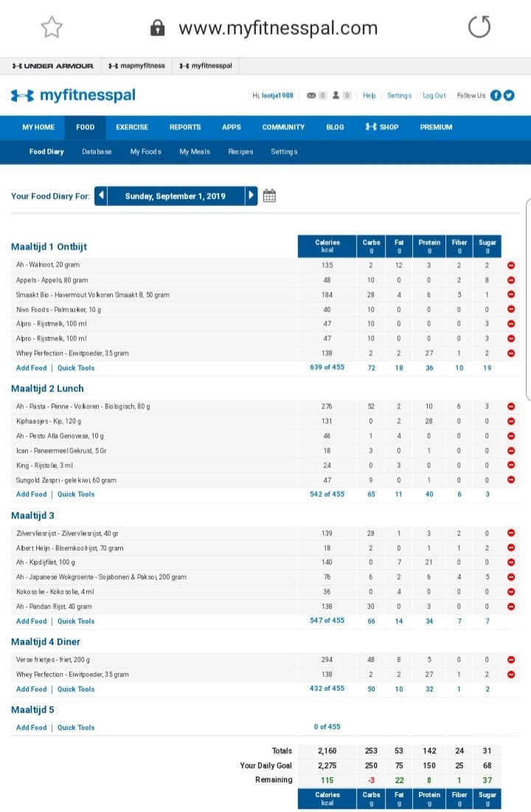The height and width of the screenshot is (812, 531).
Task: Remove Whey Perfection entry in Diner
Action: point(511,674)
